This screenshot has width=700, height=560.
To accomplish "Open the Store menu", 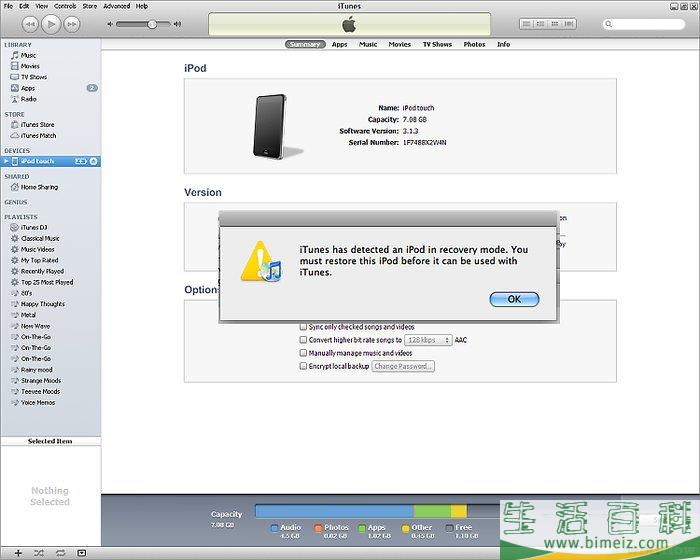I will click(x=90, y=6).
